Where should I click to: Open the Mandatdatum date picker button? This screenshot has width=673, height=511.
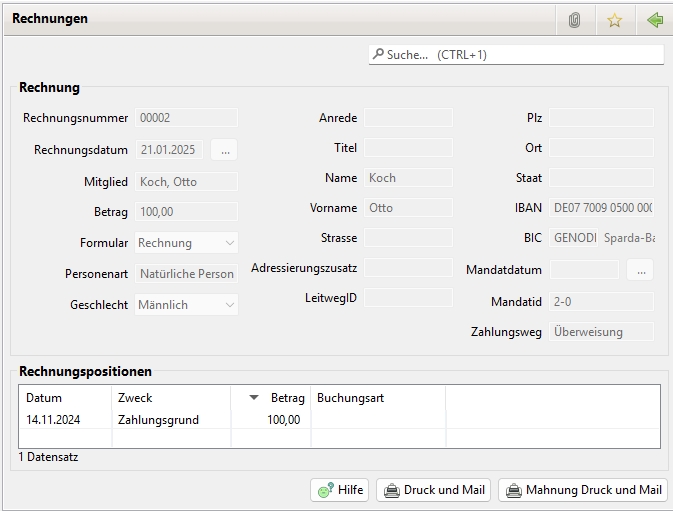click(x=640, y=270)
